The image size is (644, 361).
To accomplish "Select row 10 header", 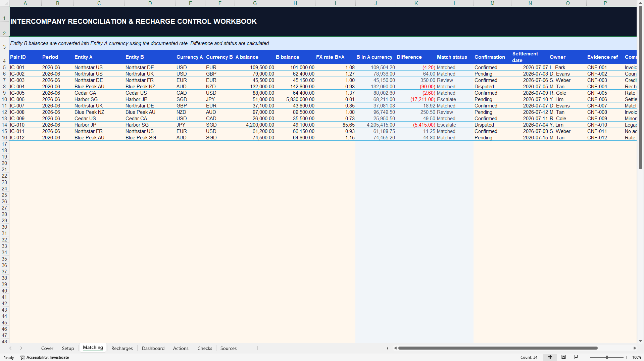I will (x=4, y=99).
